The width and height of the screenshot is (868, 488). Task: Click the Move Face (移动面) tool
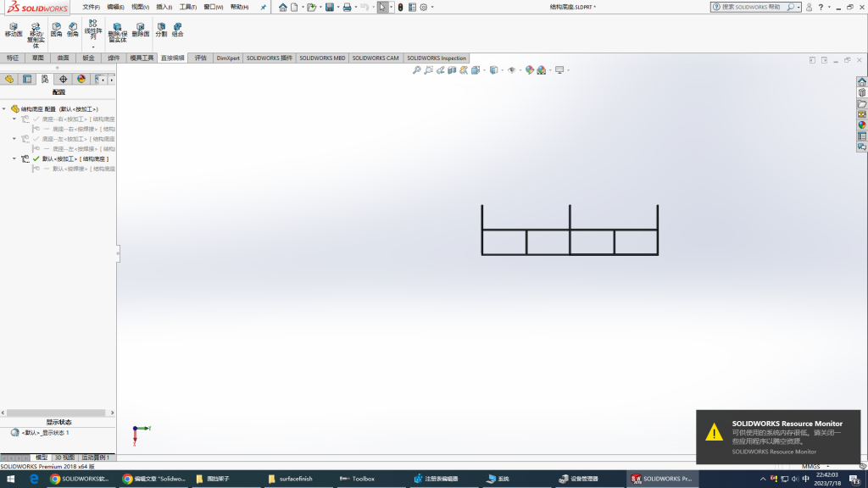tap(14, 30)
